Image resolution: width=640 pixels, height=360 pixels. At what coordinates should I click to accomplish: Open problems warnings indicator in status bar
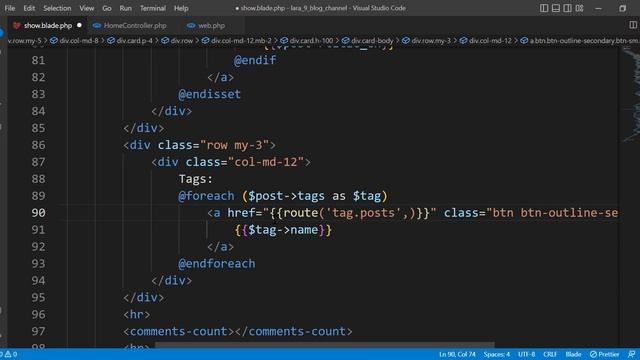9,354
